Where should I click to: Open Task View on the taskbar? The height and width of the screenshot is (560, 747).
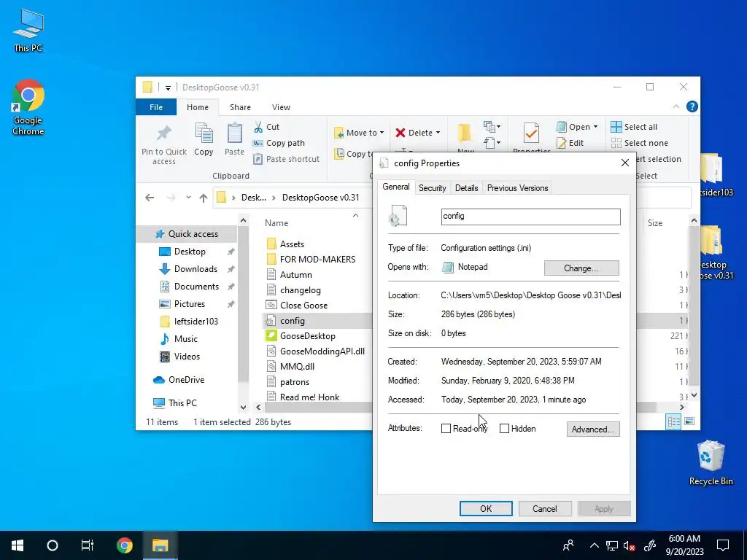[x=88, y=545]
